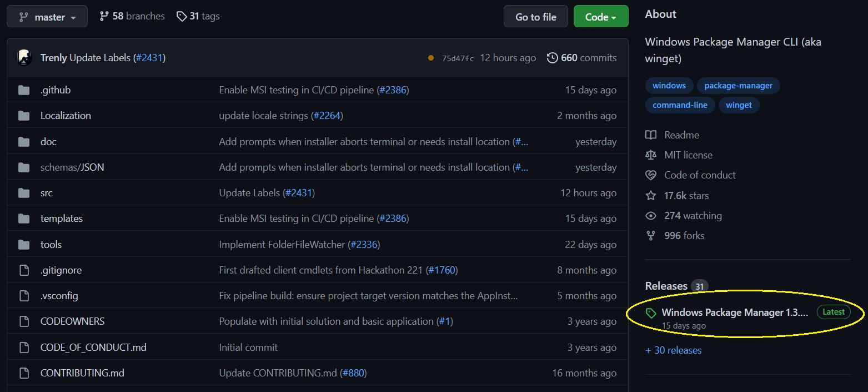Screen dimensions: 868x392
Task: Click the tools folder icon
Action: [x=24, y=245]
